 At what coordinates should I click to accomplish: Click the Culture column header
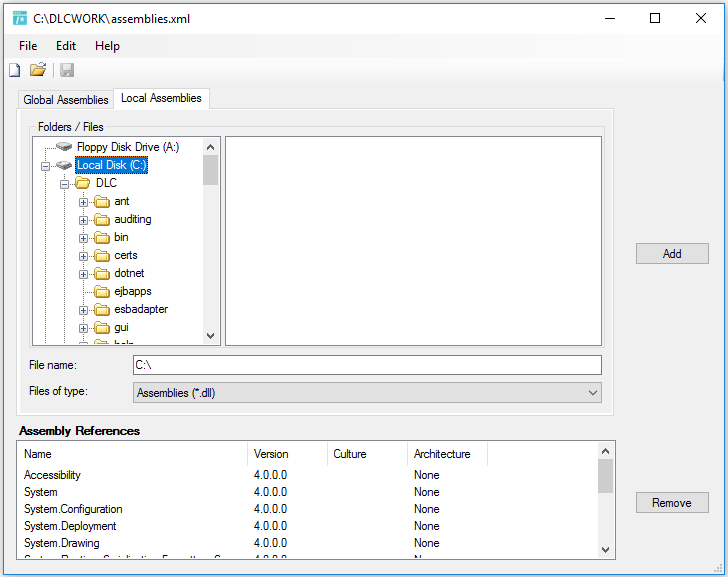click(367, 454)
